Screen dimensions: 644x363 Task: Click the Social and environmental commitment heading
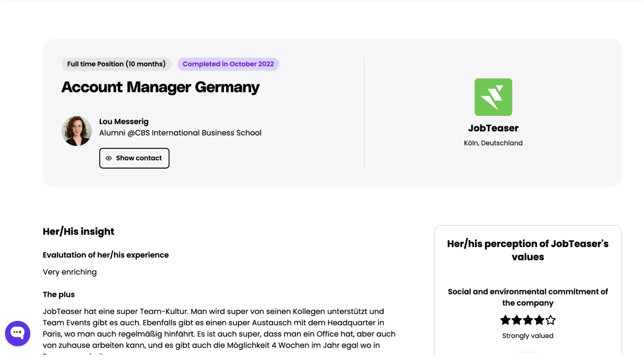pos(528,297)
